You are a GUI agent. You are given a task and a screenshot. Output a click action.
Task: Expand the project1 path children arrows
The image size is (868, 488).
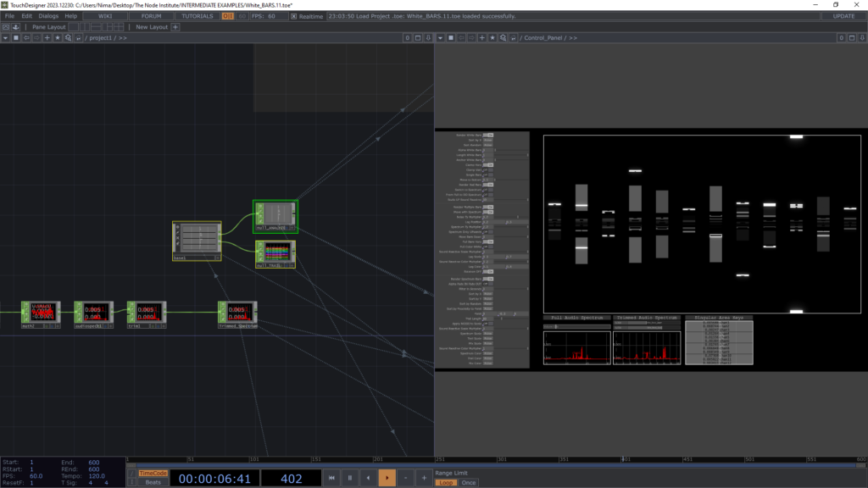click(x=122, y=38)
